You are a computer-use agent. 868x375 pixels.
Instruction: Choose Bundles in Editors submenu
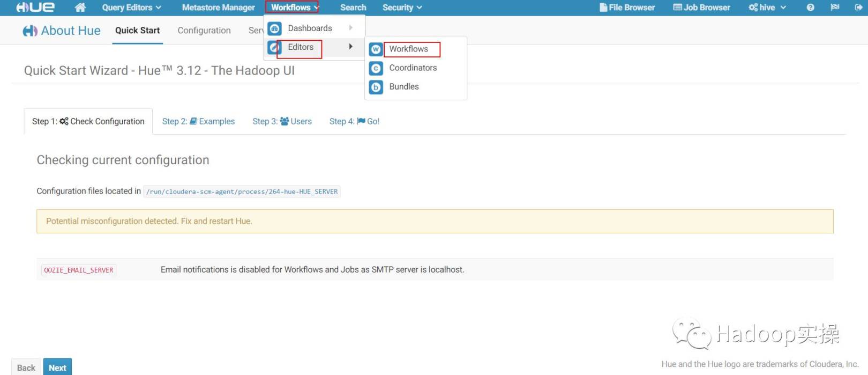404,86
